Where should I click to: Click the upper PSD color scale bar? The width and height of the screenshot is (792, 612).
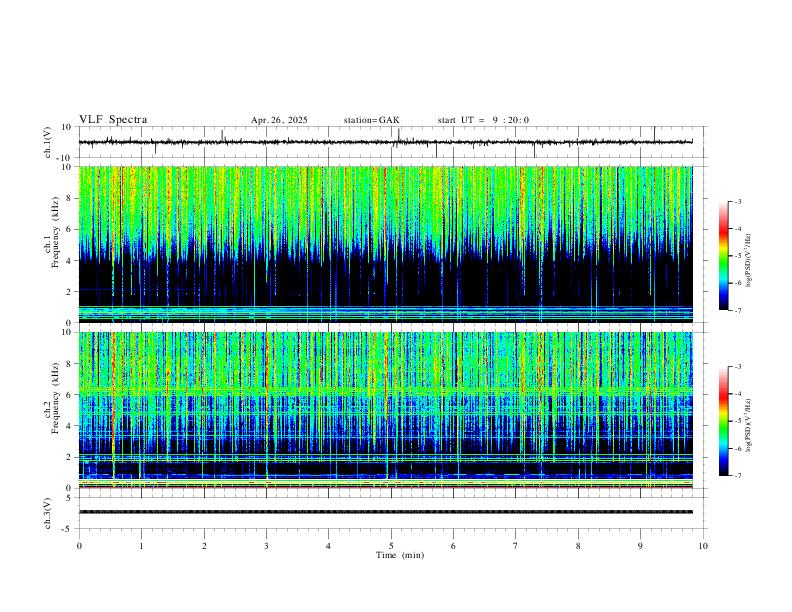click(723, 256)
